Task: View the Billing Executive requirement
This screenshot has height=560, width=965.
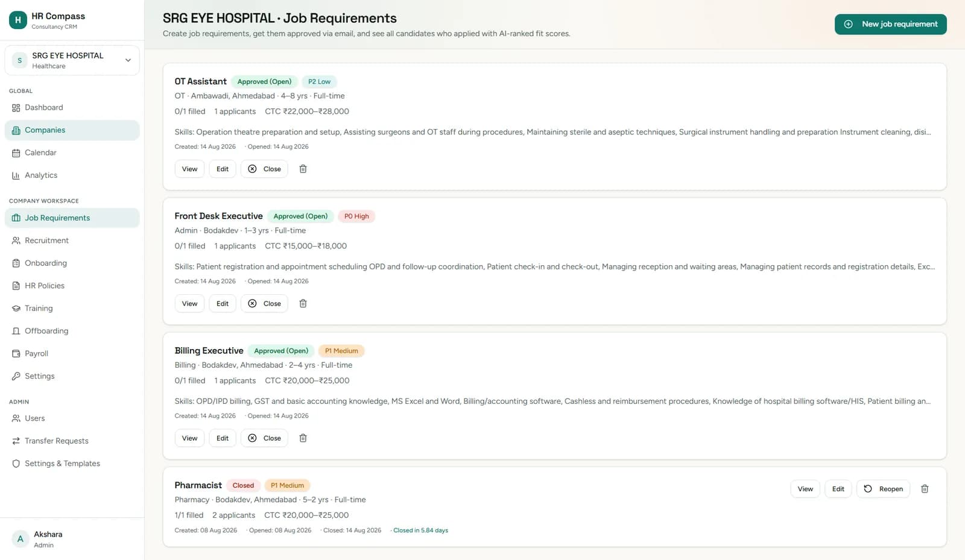Action: [x=189, y=438]
